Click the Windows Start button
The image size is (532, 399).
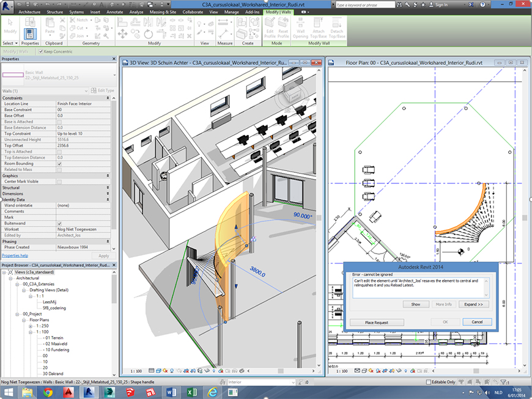(x=8, y=392)
